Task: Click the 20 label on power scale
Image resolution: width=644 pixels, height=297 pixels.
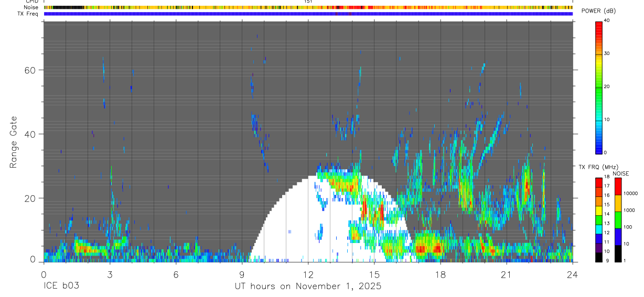Action: 607,87
